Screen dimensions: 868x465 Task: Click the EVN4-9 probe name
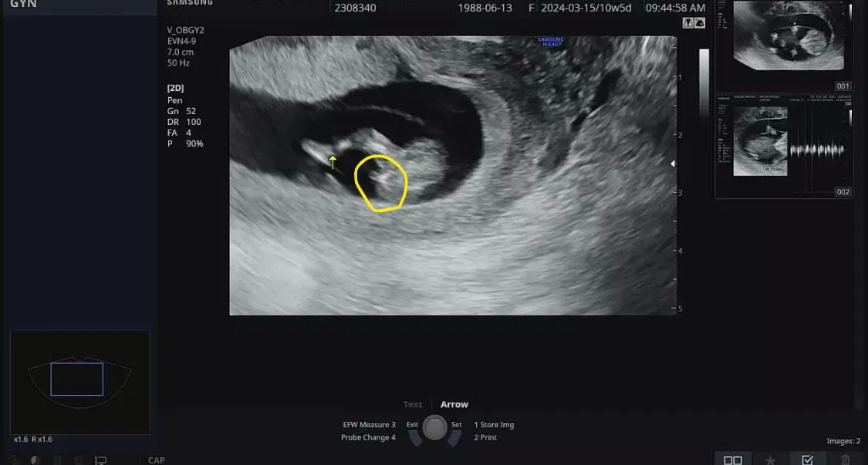click(x=181, y=41)
